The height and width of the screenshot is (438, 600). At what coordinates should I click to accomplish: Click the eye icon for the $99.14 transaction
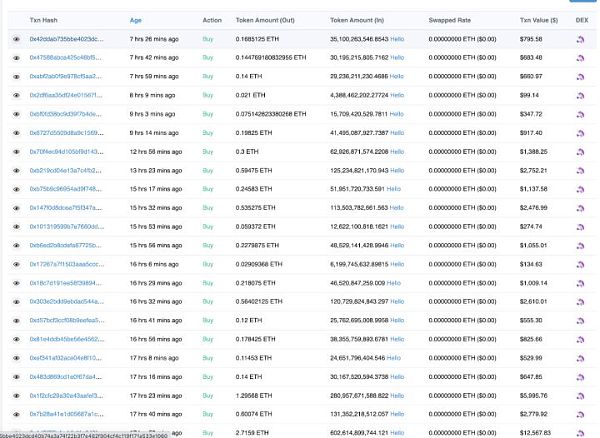click(x=16, y=94)
